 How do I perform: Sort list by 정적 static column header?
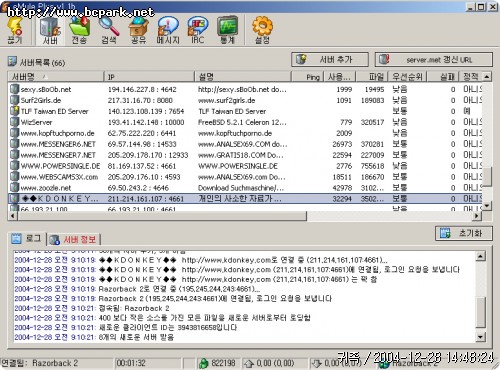click(x=471, y=77)
